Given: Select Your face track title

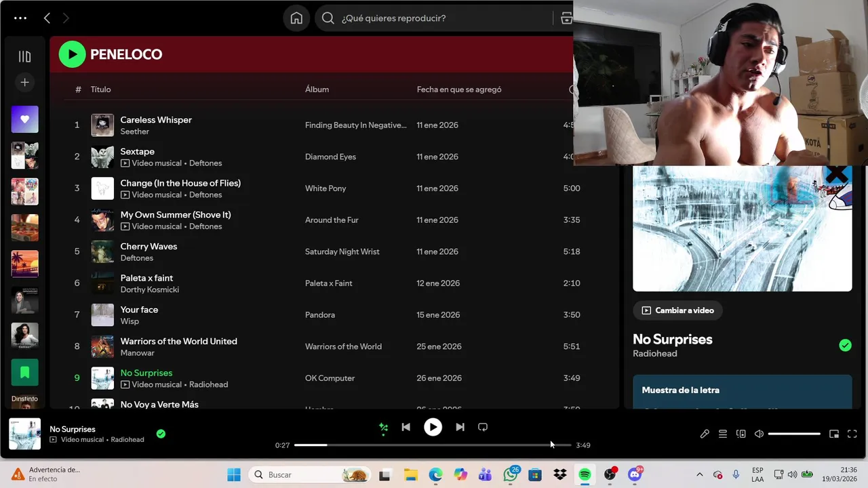Looking at the screenshot, I should tap(139, 310).
